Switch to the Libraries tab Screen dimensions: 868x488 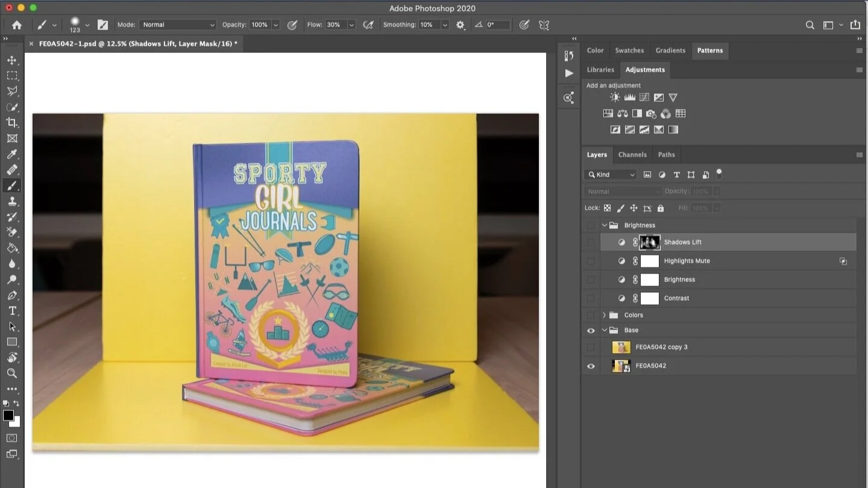[600, 70]
